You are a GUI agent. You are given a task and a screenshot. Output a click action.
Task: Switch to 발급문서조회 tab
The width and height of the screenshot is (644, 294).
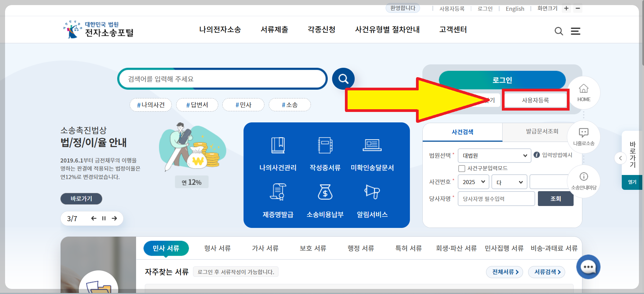[542, 131]
